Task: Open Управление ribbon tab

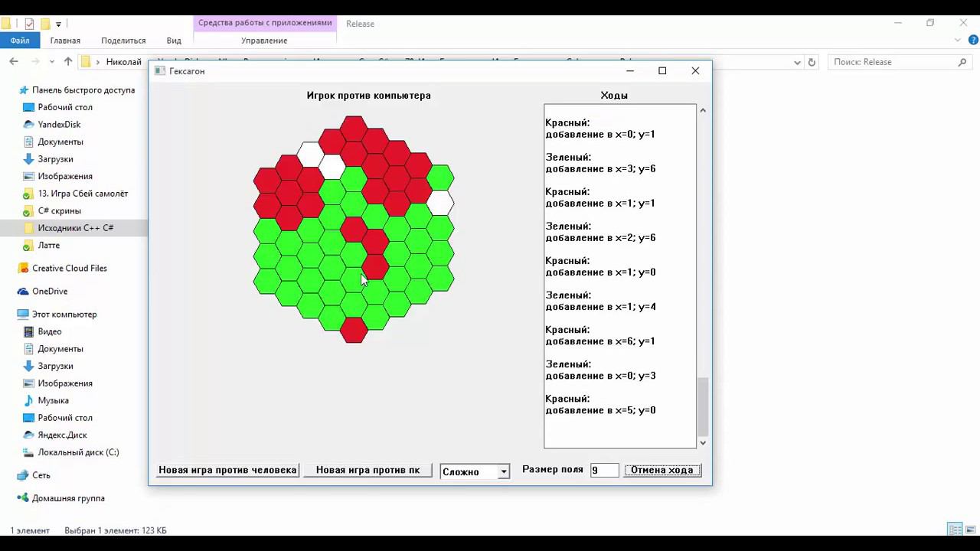Action: tap(264, 41)
